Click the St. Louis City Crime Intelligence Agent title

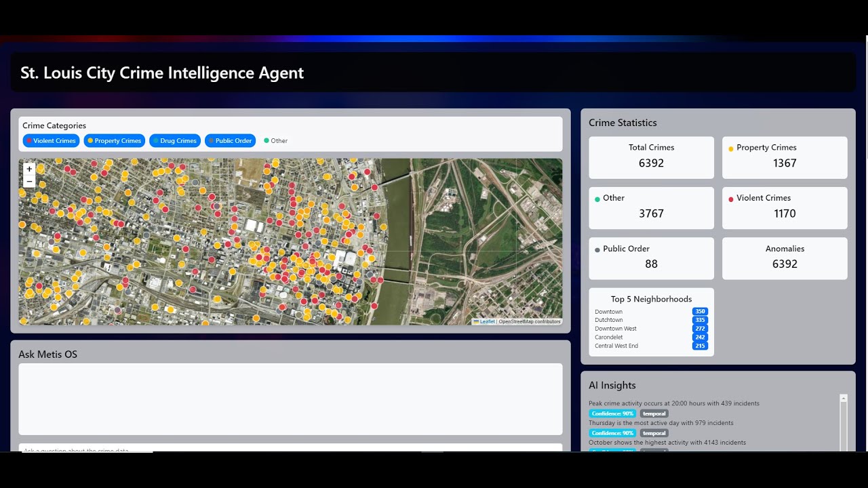point(162,73)
